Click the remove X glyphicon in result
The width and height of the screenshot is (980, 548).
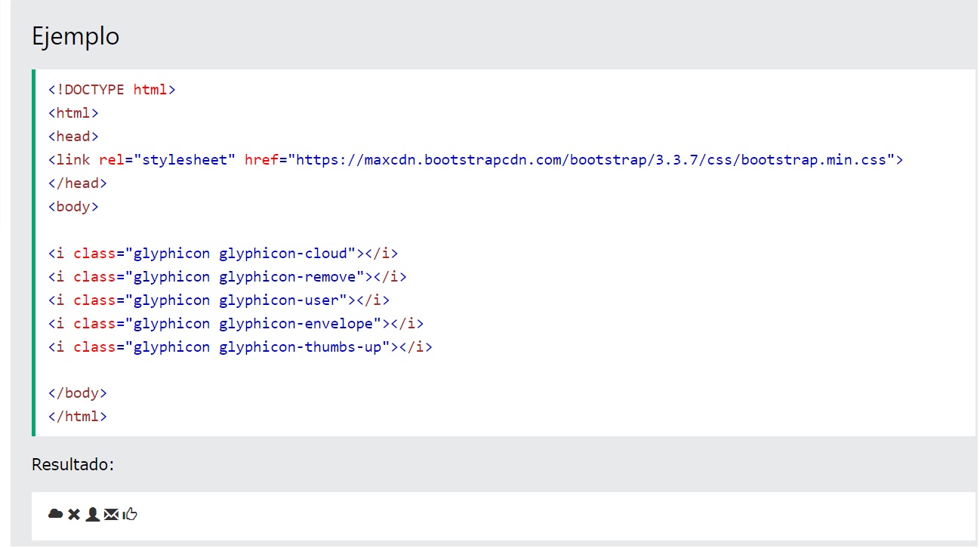click(x=74, y=515)
